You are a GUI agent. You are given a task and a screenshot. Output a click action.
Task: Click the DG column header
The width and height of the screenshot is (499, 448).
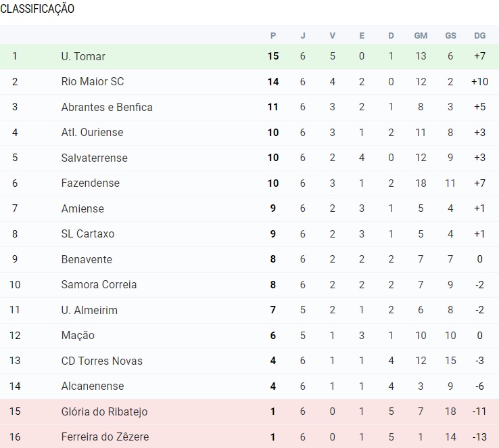coord(480,36)
